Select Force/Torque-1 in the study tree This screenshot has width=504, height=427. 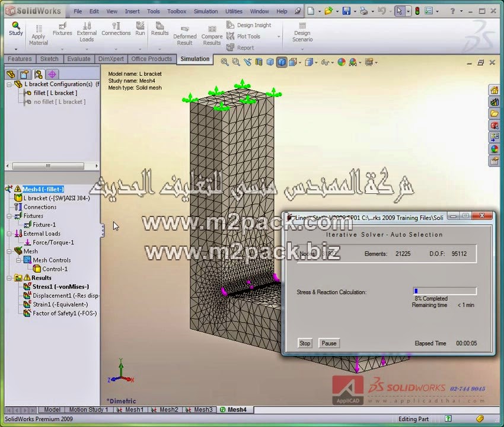pyautogui.click(x=53, y=243)
